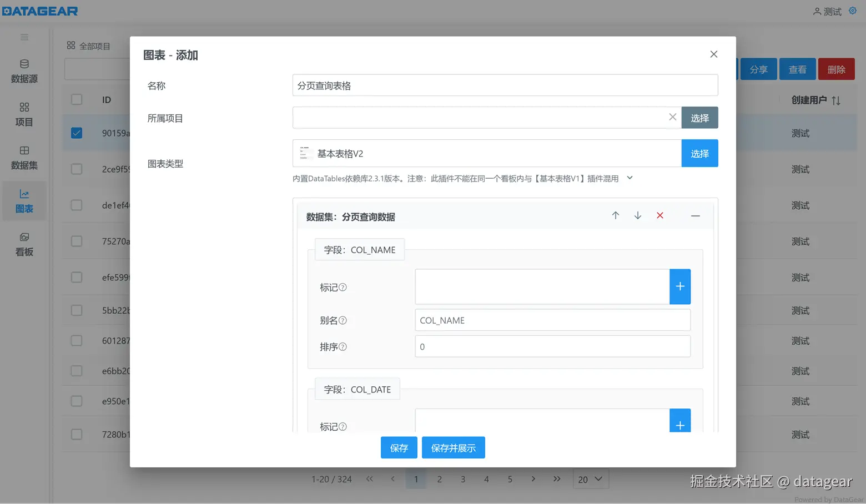Click the 保存 button
Viewport: 866px width, 504px height.
pos(399,447)
